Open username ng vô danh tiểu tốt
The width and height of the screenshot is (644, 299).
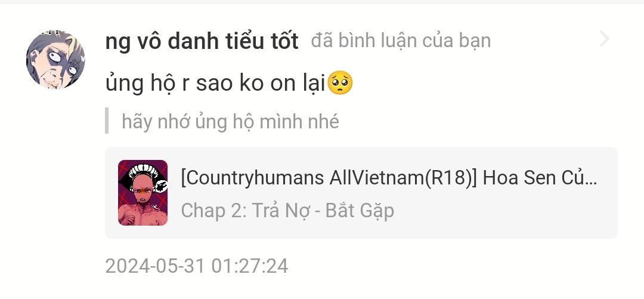[202, 41]
